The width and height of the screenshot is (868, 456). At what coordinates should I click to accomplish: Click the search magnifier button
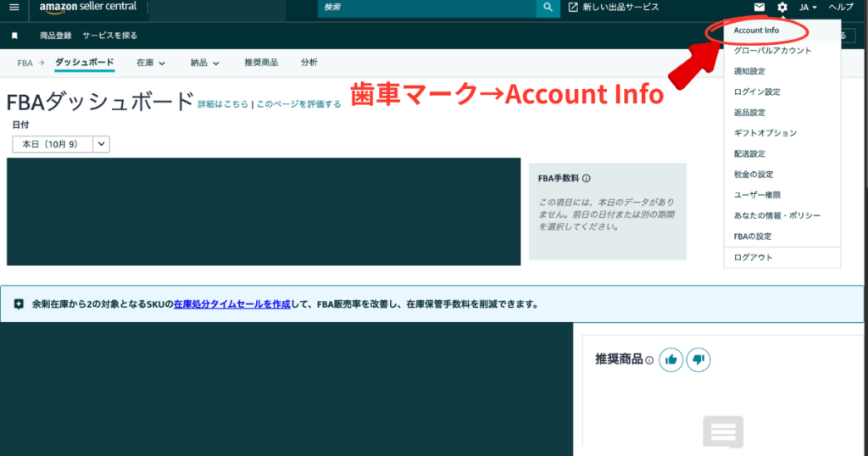tap(548, 8)
